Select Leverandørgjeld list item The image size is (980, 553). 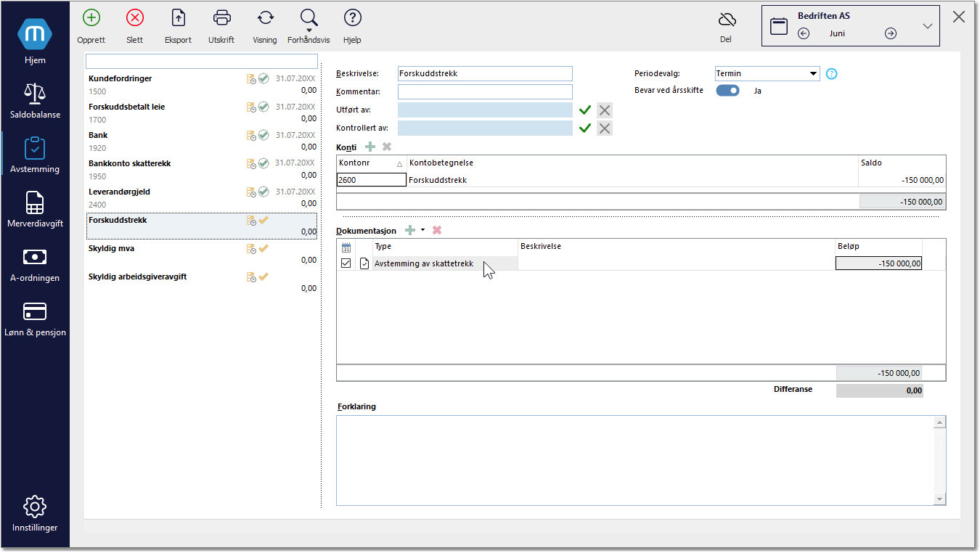pos(201,197)
